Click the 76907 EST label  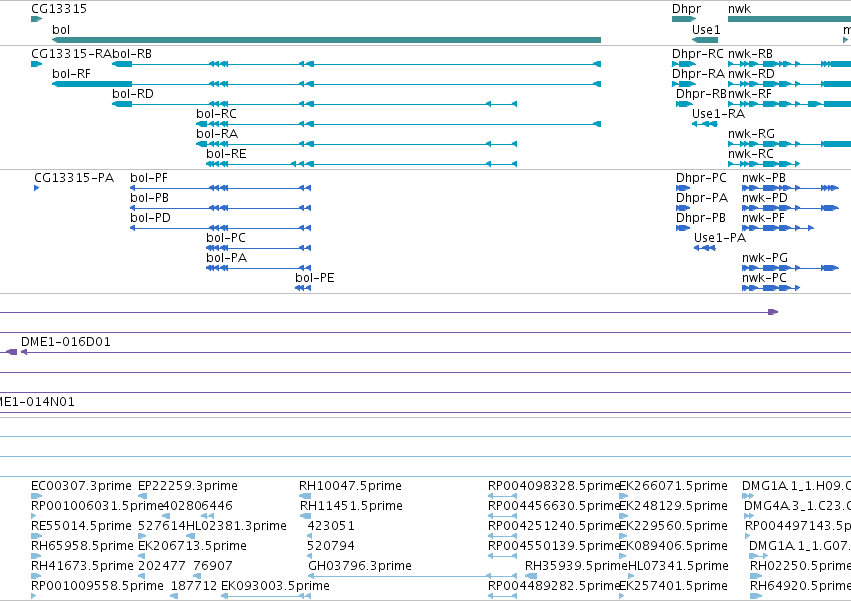click(x=213, y=566)
